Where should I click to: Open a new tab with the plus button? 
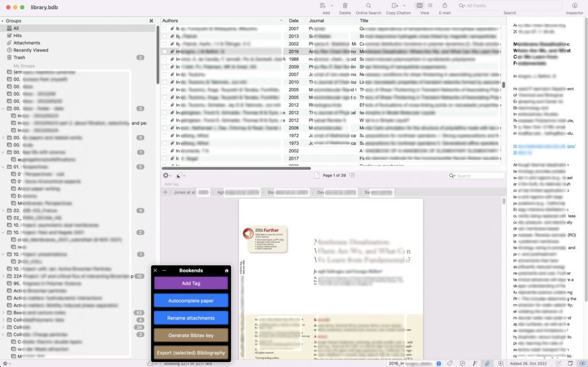click(x=165, y=192)
